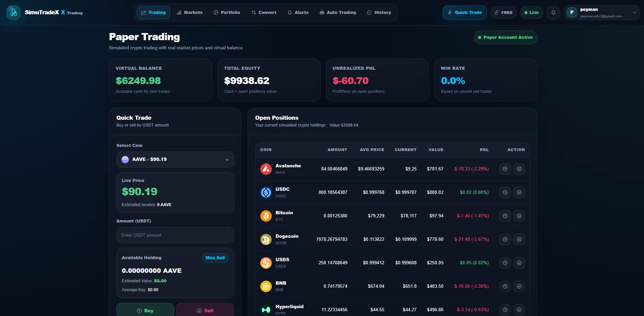The image size is (644, 316).
Task: Click the Bitcoin coin icon
Action: (266, 216)
